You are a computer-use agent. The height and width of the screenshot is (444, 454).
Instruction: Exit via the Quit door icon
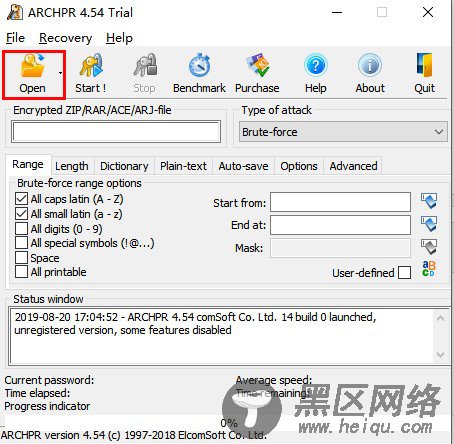pos(424,66)
